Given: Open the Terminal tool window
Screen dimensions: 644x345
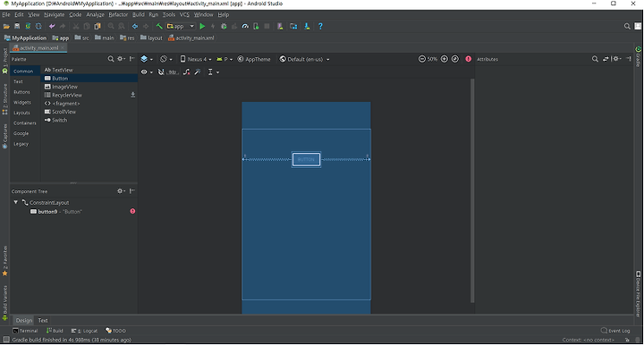Looking at the screenshot, I should (x=25, y=331).
